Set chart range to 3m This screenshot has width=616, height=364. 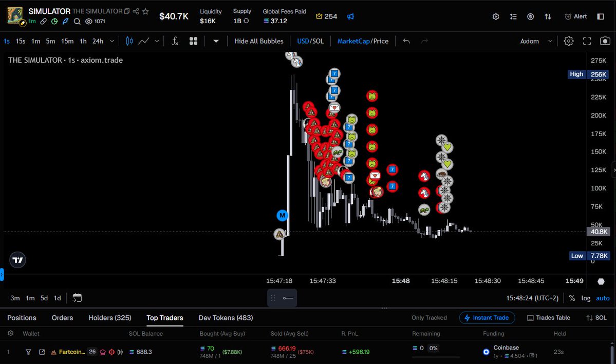15,298
